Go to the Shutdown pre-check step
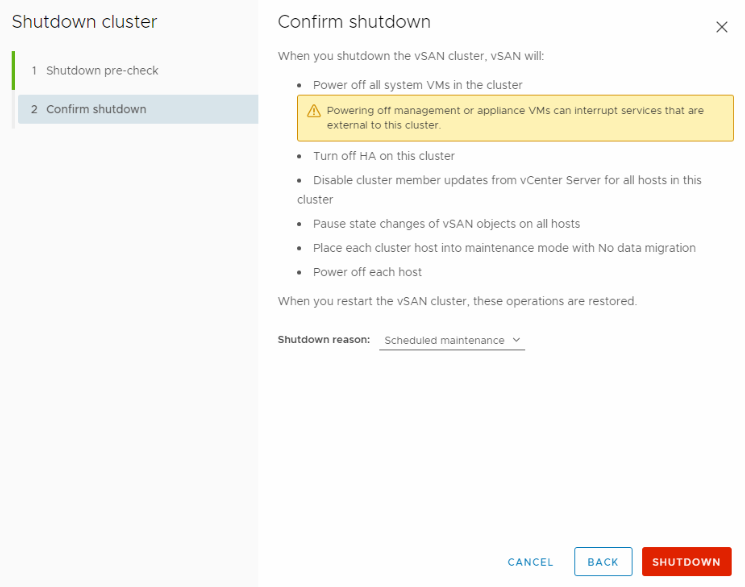 pos(102,71)
